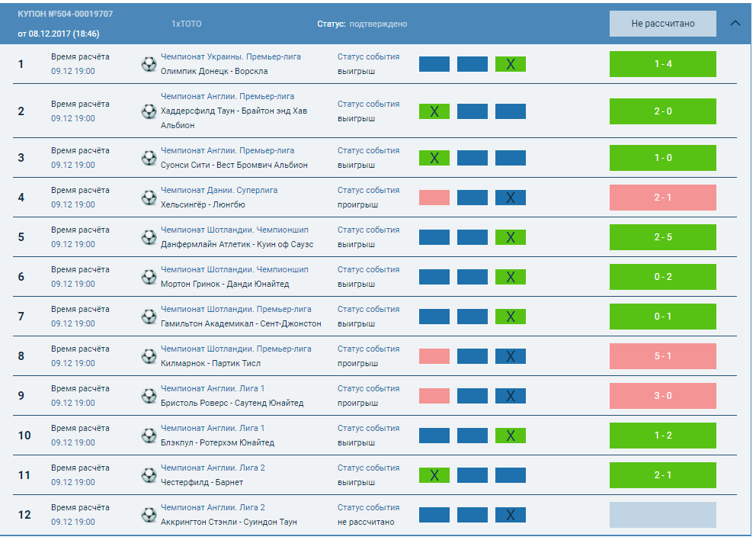The image size is (756, 537).
Task: Collapse the coupon with the top-right chevron
Action: 735,23
